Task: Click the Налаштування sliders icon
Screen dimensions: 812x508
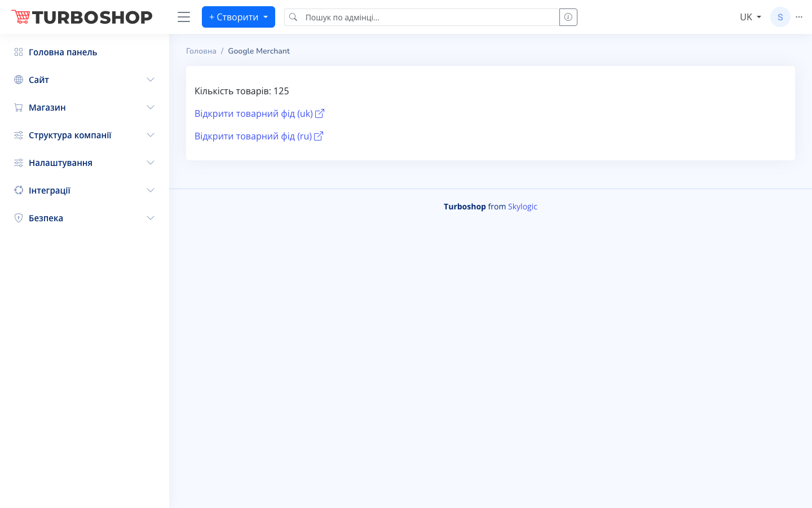Action: [x=19, y=163]
